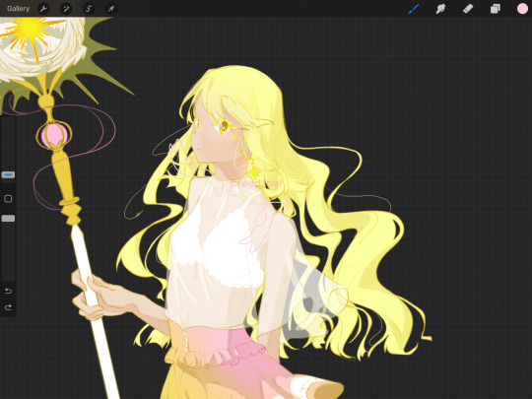Redo the last undone stroke
Viewport: 532px width, 399px height.
pos(8,307)
